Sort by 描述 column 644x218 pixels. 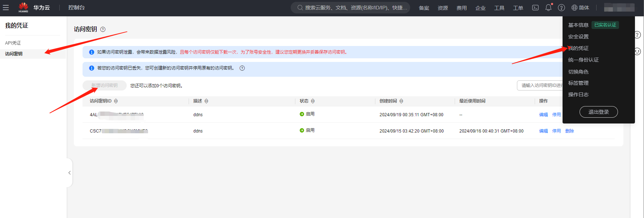pos(206,101)
